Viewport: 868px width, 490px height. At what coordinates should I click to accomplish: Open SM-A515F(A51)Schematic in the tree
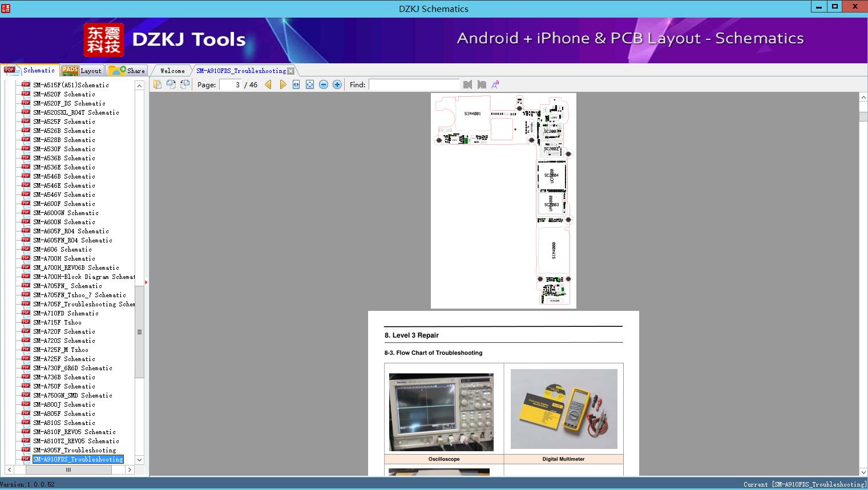[71, 85]
